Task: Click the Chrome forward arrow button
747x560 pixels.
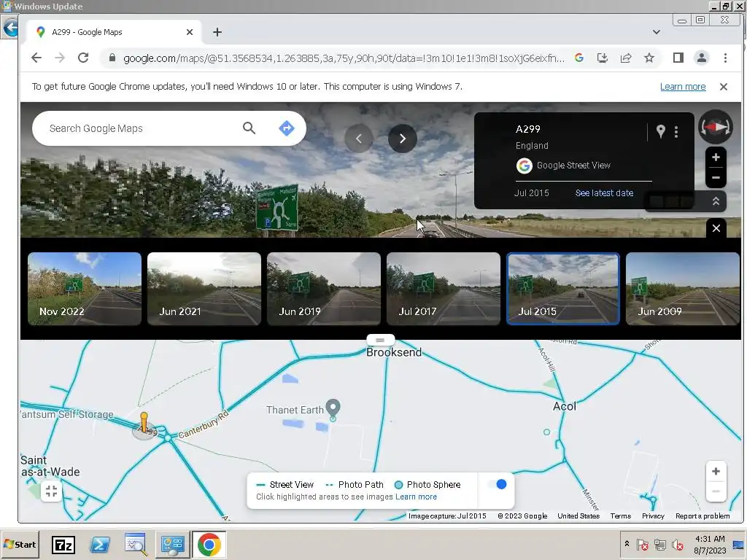Action: (60, 58)
